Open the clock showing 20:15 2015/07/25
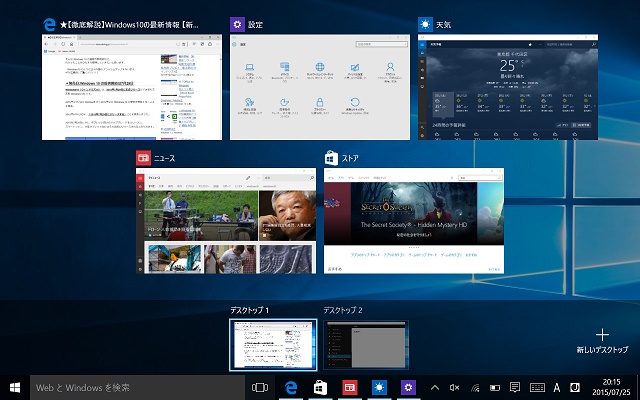This screenshot has height=400, width=640. tap(611, 387)
